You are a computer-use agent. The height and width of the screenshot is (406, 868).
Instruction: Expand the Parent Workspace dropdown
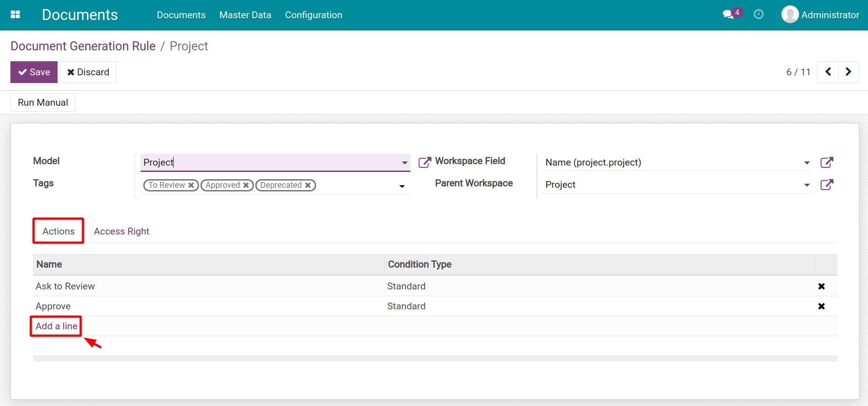[807, 185]
